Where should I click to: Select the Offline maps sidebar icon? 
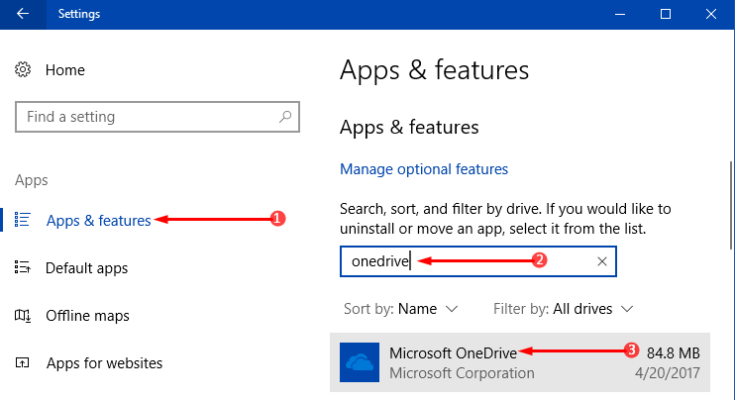click(22, 316)
